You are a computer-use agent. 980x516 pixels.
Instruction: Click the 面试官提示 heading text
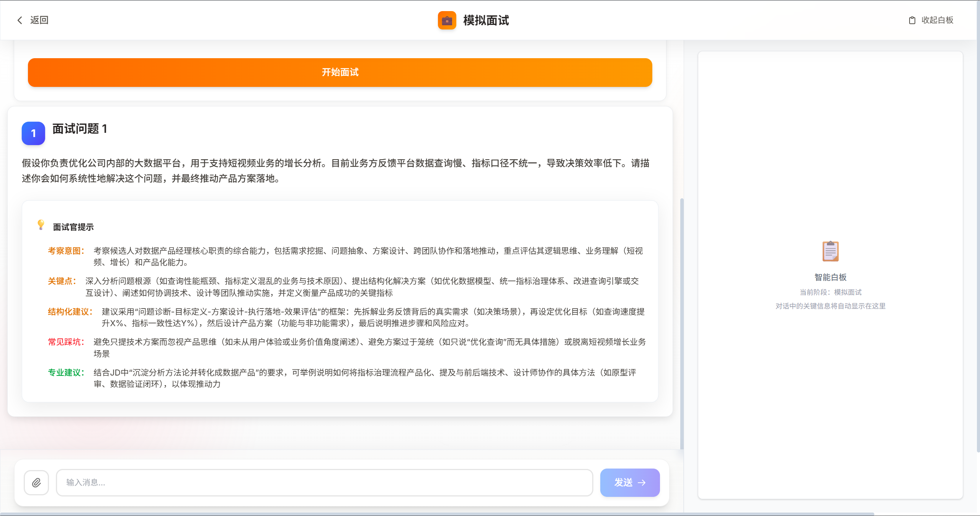click(x=73, y=227)
